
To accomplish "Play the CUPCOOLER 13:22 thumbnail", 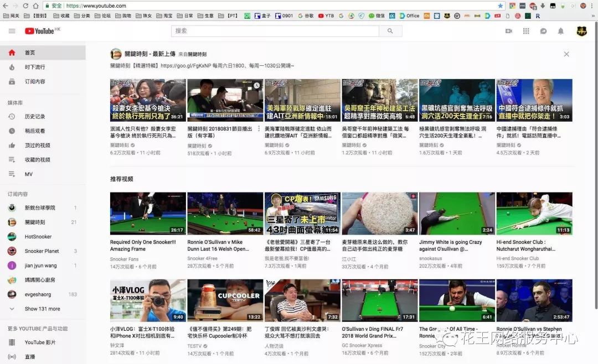I will click(225, 300).
